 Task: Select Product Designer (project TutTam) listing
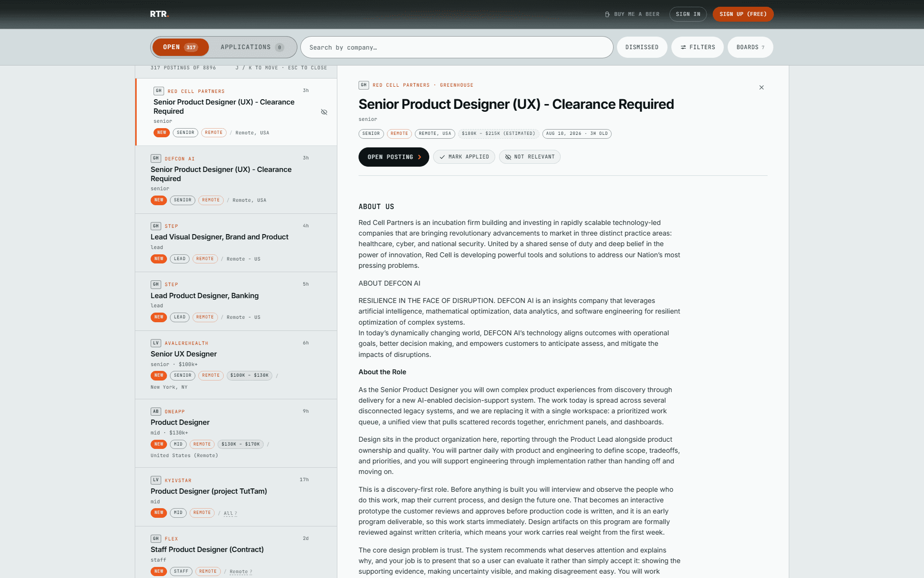236,497
